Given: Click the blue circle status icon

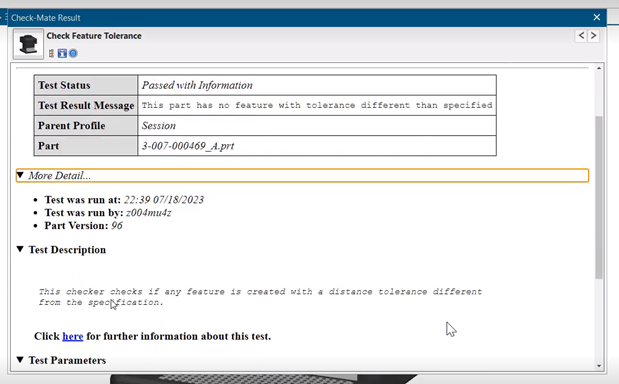Looking at the screenshot, I should tap(73, 53).
